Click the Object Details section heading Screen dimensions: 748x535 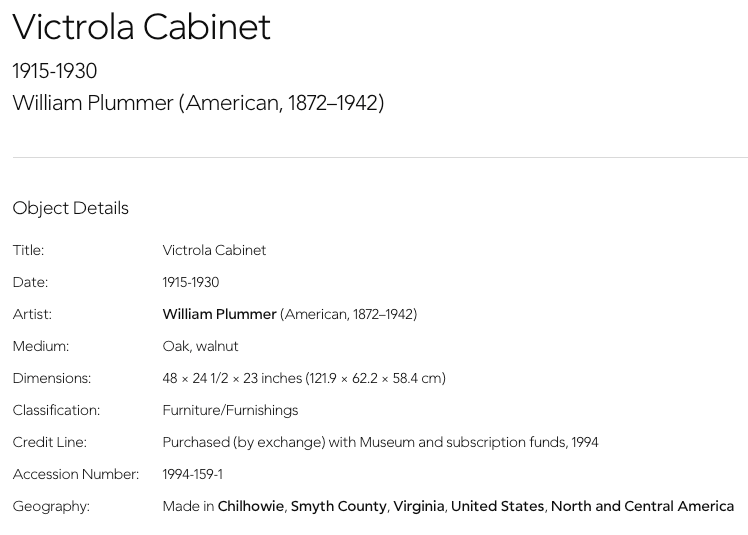click(71, 208)
